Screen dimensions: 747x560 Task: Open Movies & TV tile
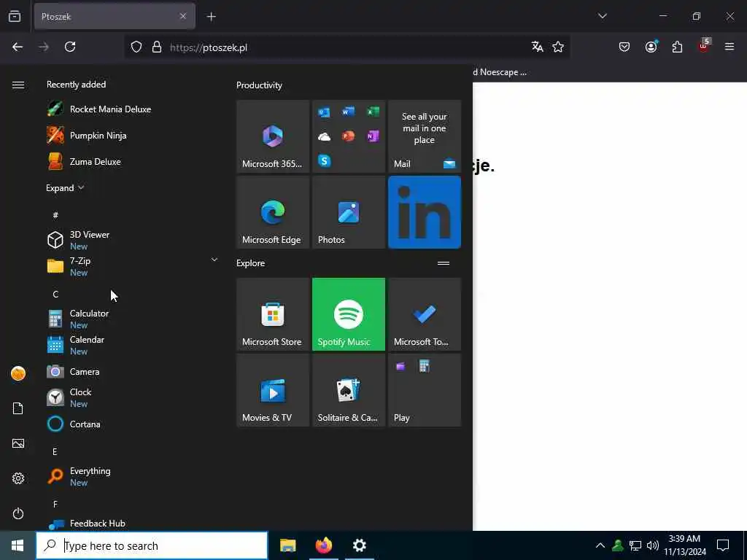tap(273, 390)
